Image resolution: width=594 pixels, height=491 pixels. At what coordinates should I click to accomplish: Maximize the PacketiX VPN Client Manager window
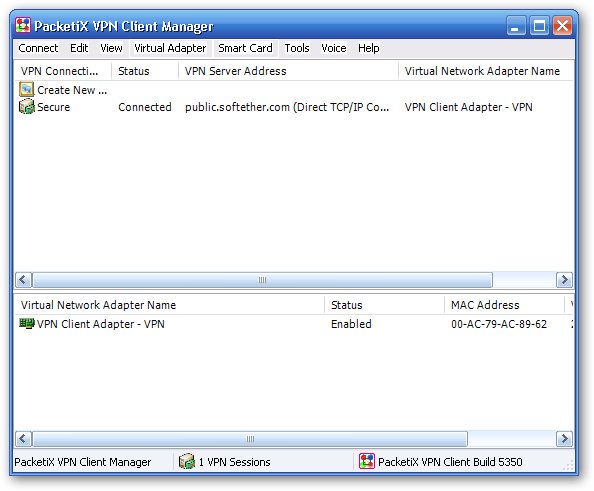pyautogui.click(x=539, y=26)
